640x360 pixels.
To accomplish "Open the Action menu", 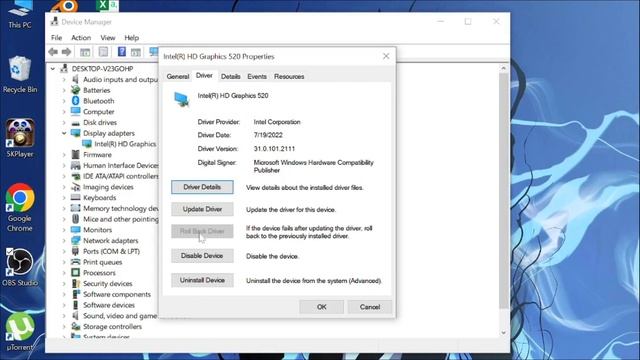I will tap(81, 38).
